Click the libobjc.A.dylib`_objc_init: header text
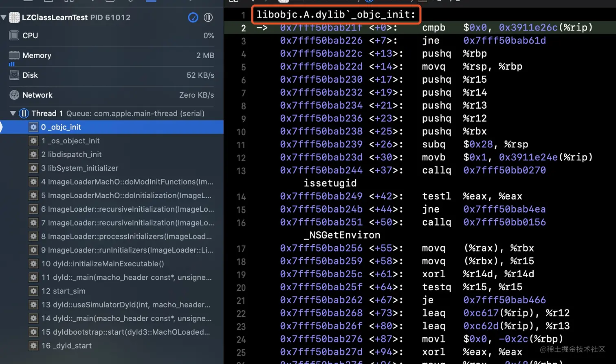 pos(336,14)
